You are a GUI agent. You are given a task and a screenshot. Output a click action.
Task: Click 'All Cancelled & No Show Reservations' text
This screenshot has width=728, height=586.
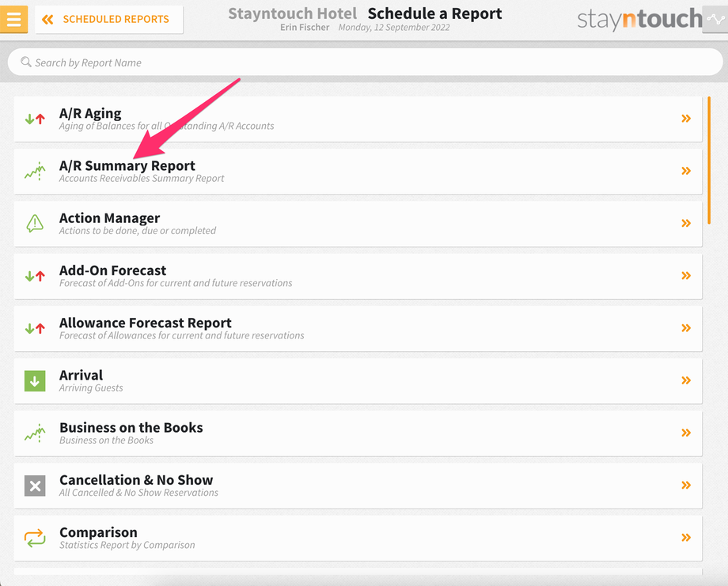(x=138, y=493)
